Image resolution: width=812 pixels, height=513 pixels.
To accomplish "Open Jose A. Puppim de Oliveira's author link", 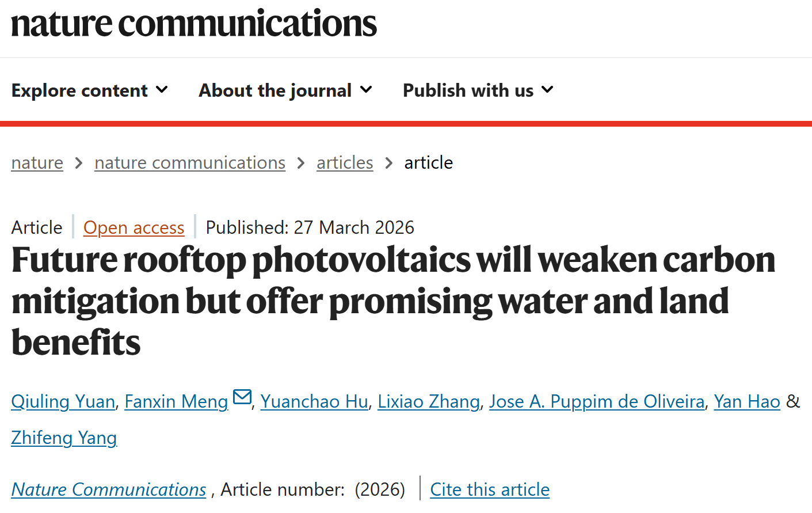I will pyautogui.click(x=597, y=401).
